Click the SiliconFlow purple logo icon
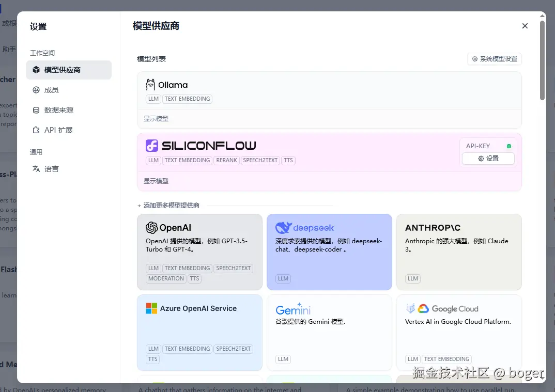 coord(152,146)
